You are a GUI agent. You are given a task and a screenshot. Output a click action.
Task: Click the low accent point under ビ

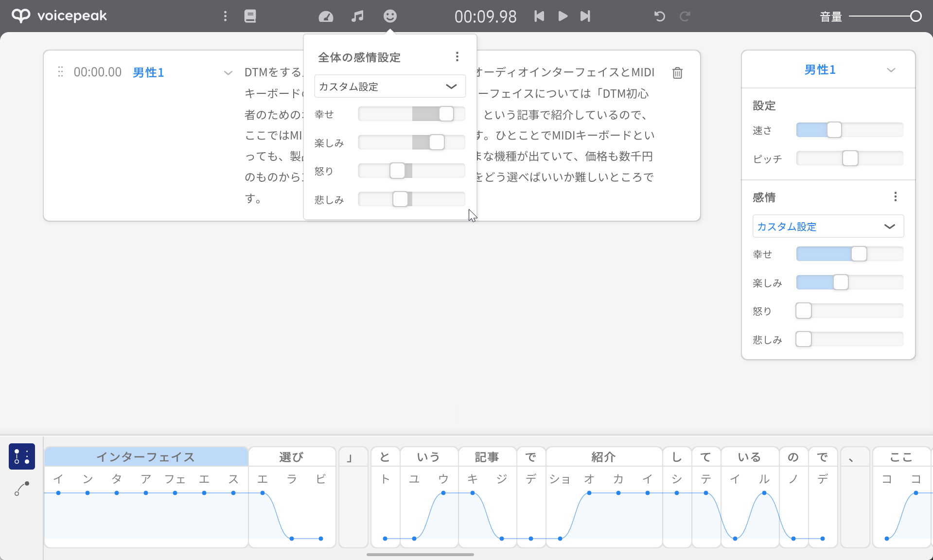tap(321, 539)
